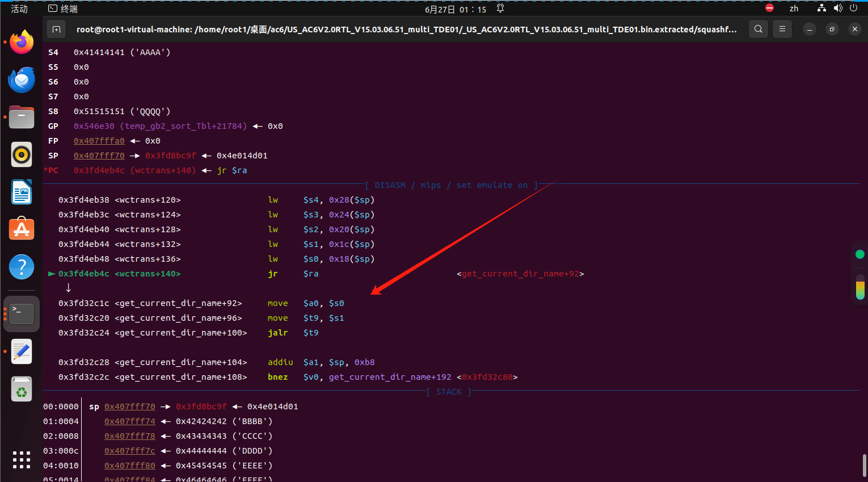
Task: Click stack address 0x407fff78
Action: tap(130, 436)
